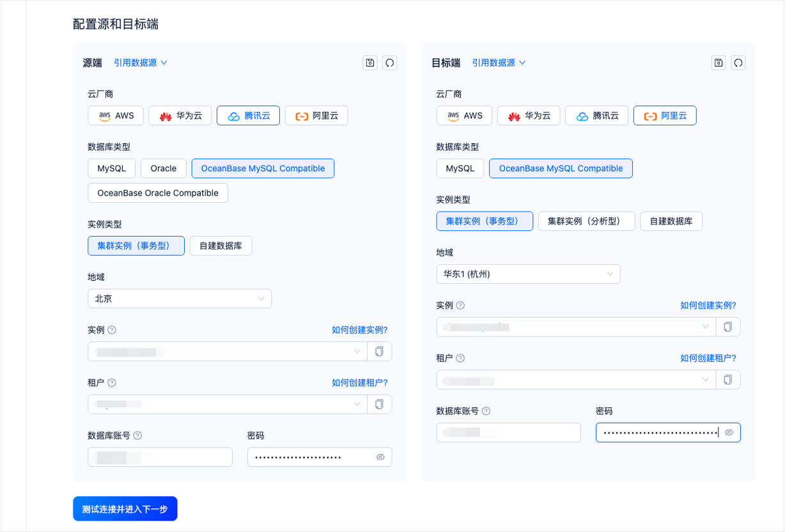
Task: Copy the source instance value
Action: coord(380,352)
